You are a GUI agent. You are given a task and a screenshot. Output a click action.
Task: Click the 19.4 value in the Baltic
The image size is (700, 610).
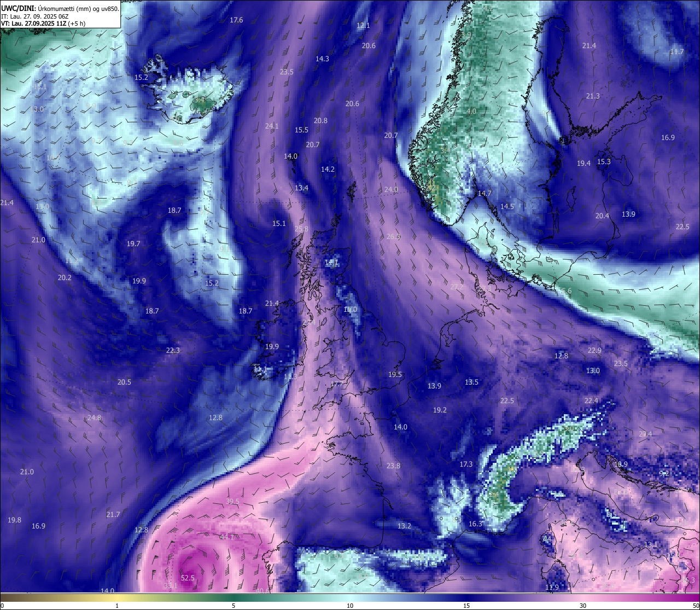[584, 163]
